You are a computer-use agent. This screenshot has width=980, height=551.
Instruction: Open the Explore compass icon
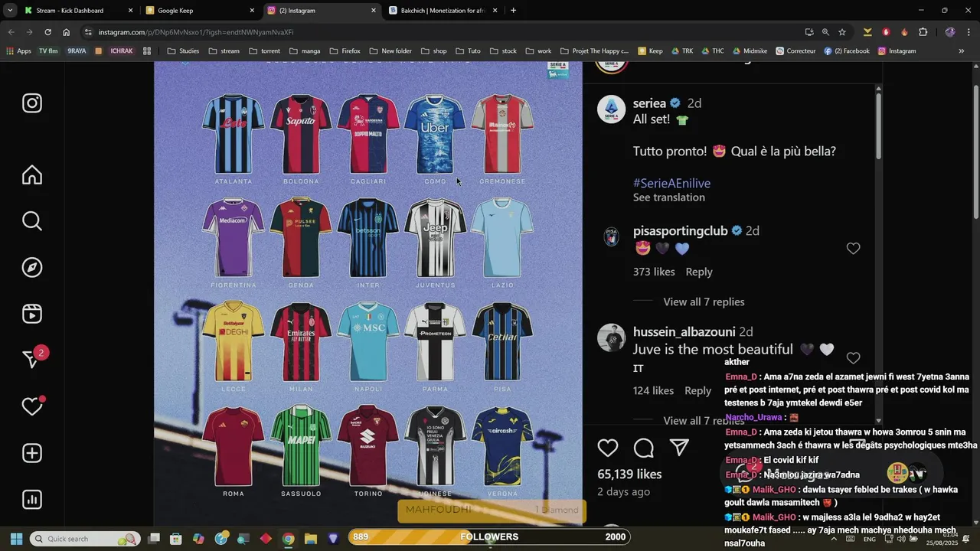32,268
